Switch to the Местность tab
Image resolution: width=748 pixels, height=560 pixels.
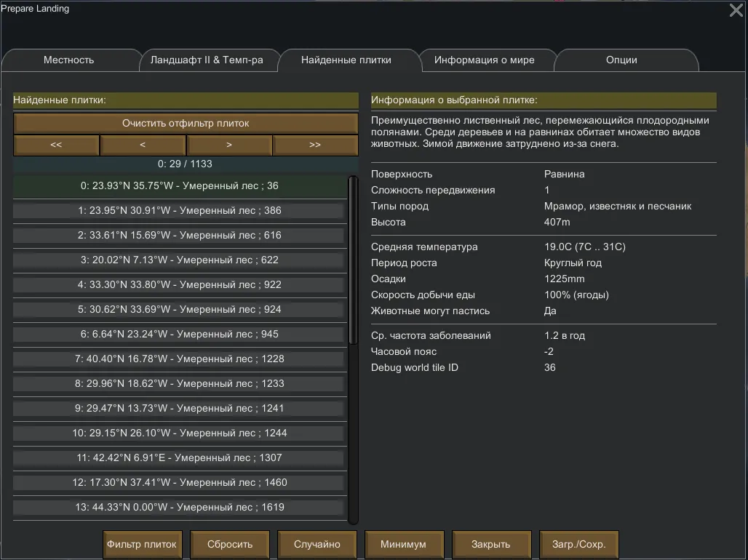point(69,60)
